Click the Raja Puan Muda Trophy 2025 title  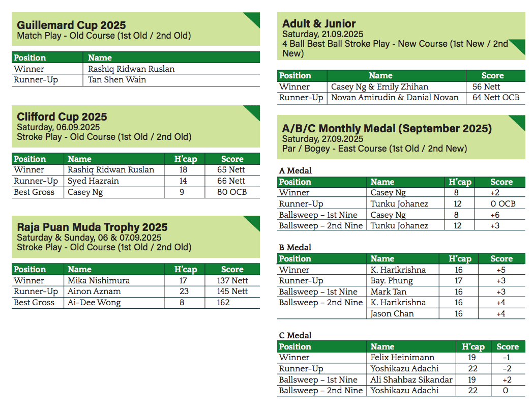92,227
